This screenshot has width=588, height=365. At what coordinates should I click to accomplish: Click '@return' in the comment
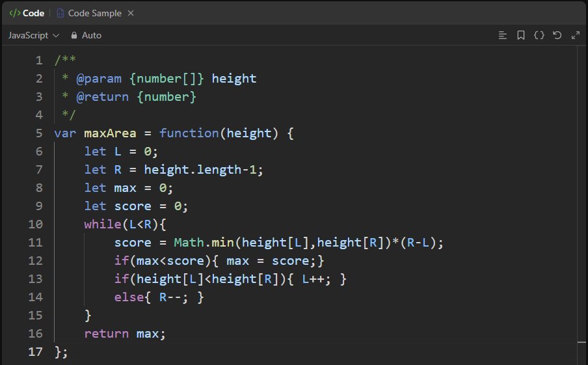103,97
